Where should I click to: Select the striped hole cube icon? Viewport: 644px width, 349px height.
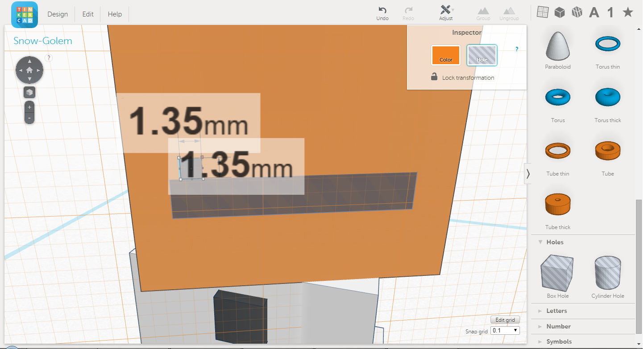tap(577, 12)
